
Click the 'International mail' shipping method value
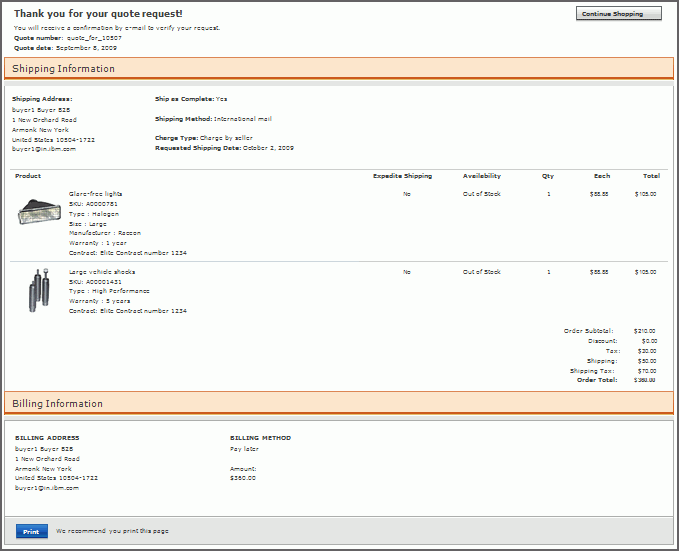coord(243,118)
